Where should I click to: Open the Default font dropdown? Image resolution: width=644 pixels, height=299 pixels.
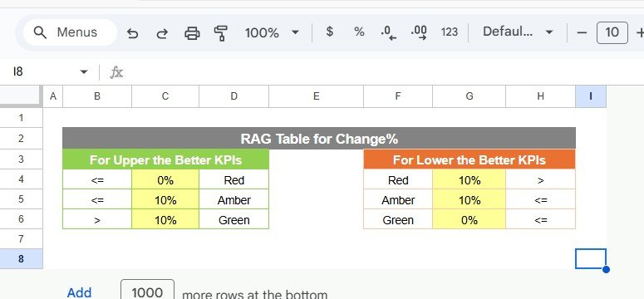518,32
